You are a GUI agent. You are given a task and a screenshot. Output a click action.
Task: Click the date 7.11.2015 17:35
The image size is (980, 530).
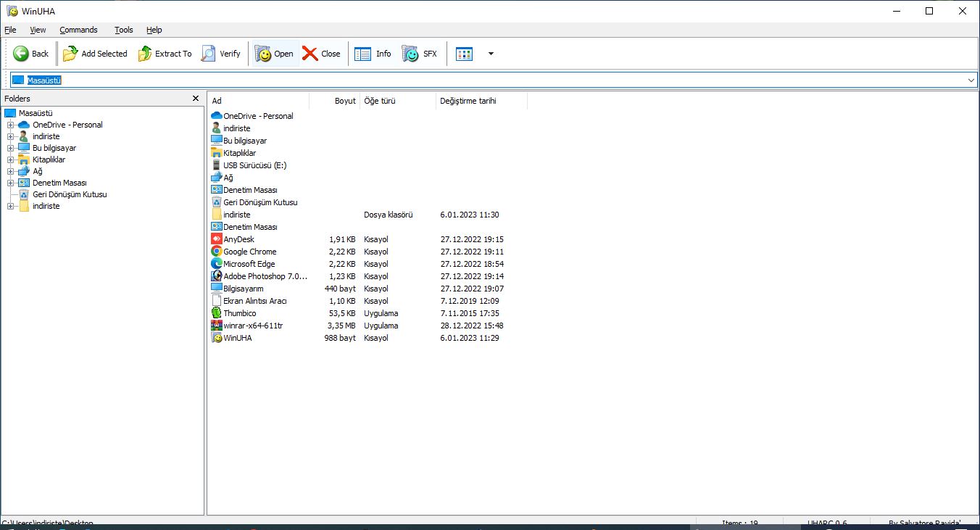coord(470,313)
